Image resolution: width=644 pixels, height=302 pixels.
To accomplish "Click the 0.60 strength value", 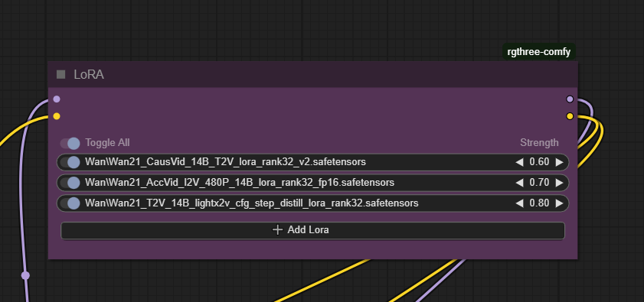I will pyautogui.click(x=539, y=162).
